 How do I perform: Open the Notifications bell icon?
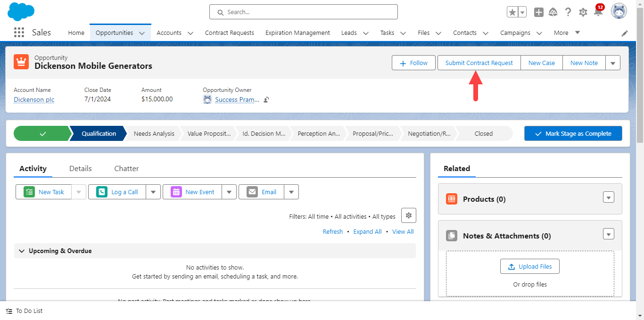click(598, 12)
